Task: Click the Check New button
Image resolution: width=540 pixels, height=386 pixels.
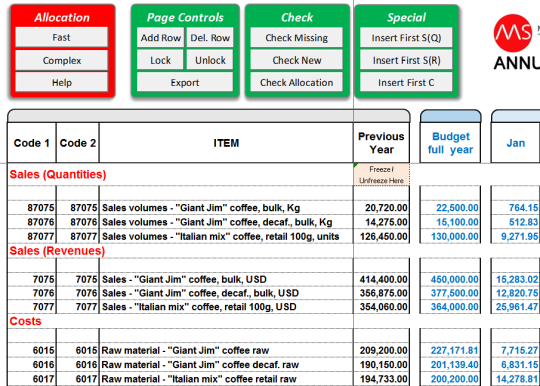Action: (297, 60)
